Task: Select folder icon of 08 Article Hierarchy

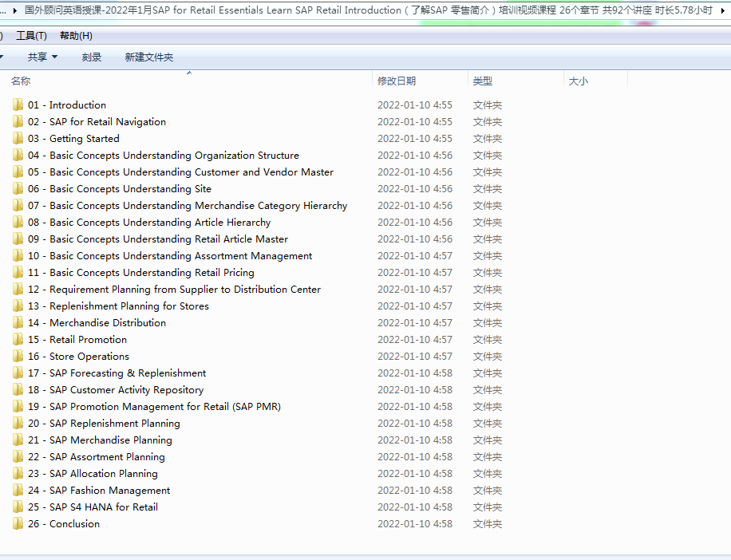Action: [x=18, y=222]
